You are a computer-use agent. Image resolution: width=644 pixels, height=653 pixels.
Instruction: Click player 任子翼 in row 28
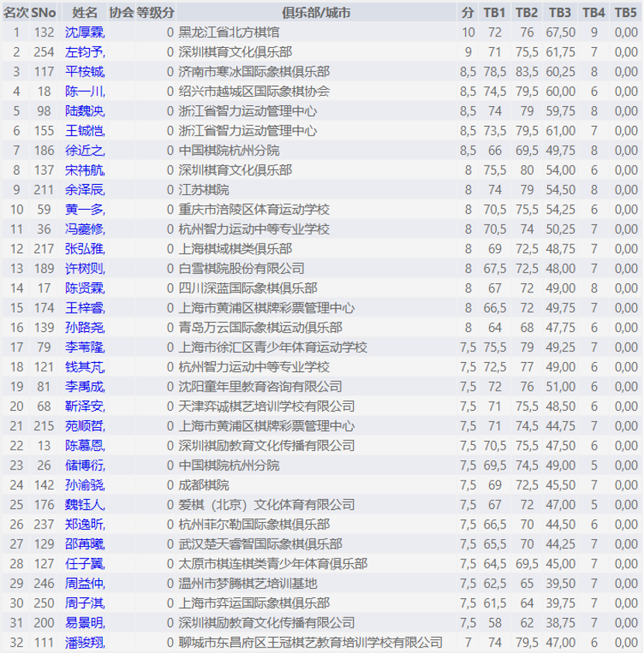(84, 563)
